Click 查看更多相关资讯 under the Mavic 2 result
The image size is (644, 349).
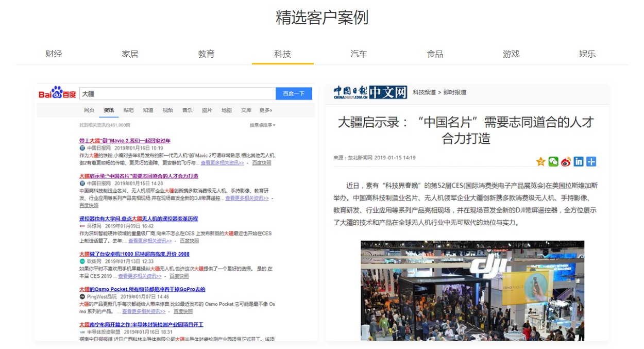[x=222, y=163]
